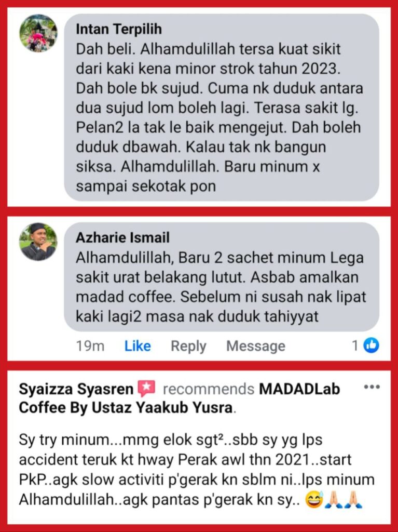
Task: Message Azharie Ismail from the comment actions
Action: [256, 345]
